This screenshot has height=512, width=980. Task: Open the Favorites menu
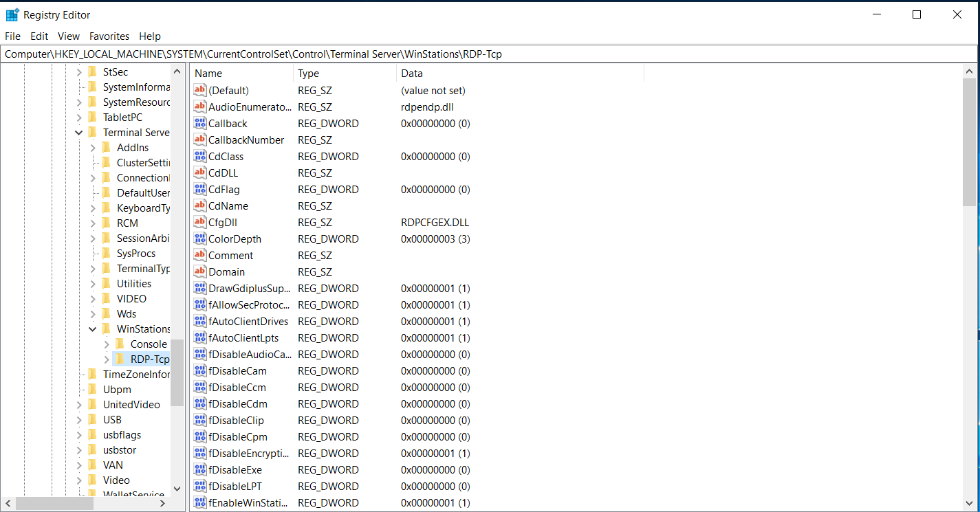coord(109,36)
